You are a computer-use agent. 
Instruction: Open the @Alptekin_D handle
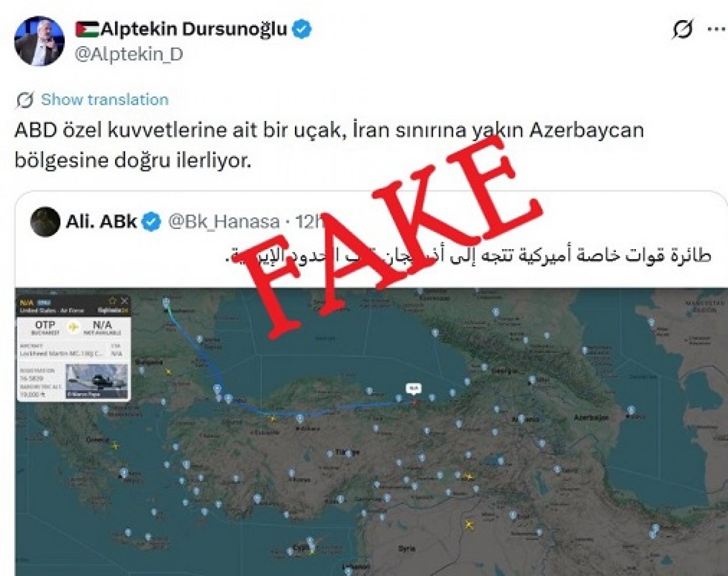point(129,55)
